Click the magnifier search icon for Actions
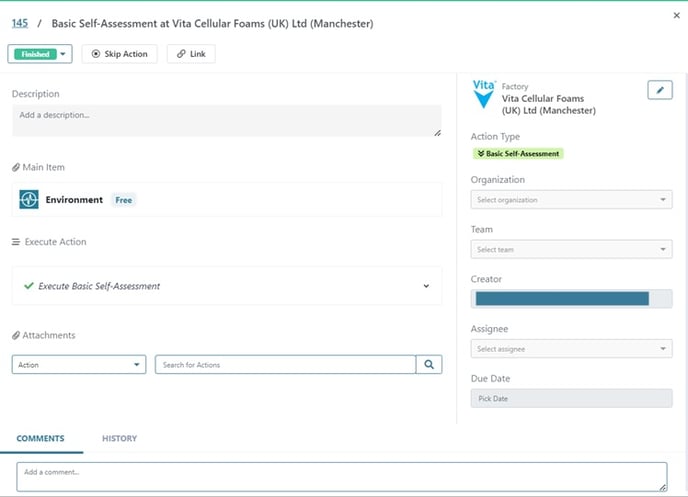 point(429,365)
